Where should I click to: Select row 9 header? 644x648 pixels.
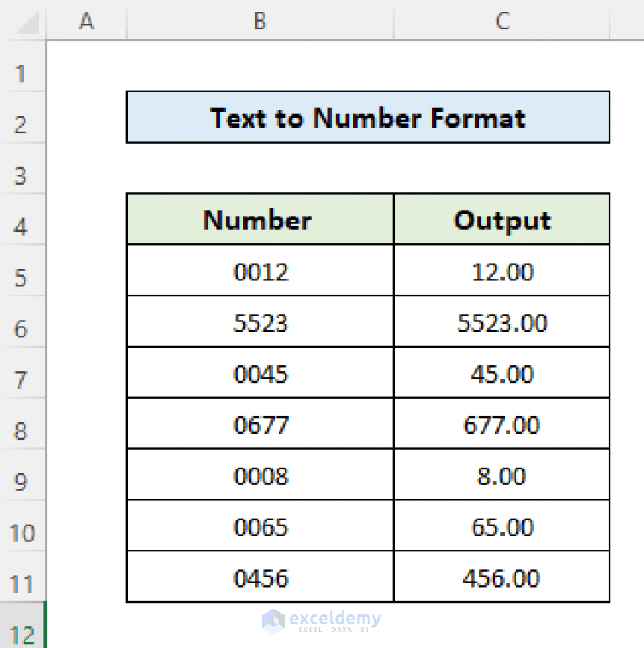[x=23, y=474]
